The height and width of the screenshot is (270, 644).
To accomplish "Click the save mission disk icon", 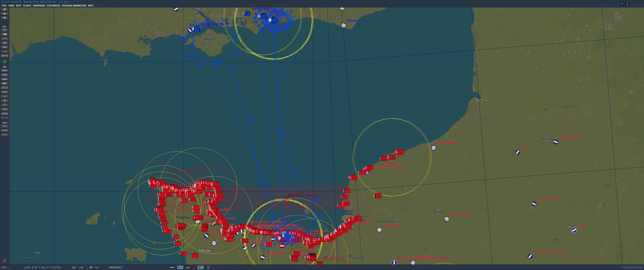I will click(4, 18).
